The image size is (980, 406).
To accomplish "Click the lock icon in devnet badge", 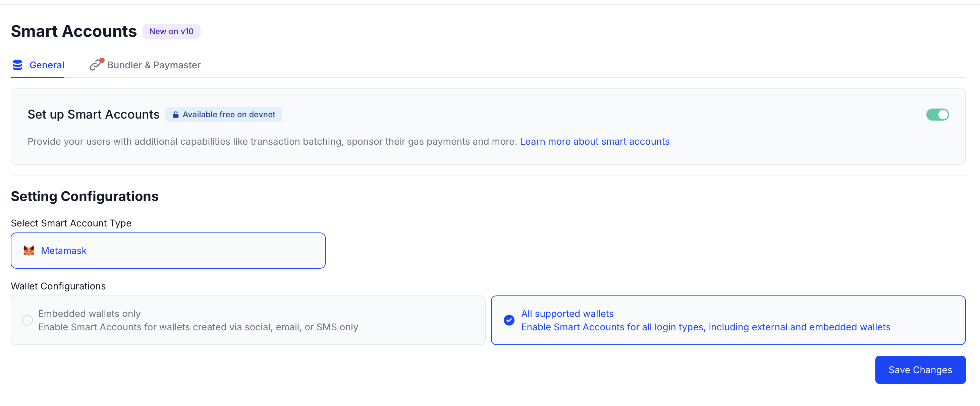I will (175, 115).
